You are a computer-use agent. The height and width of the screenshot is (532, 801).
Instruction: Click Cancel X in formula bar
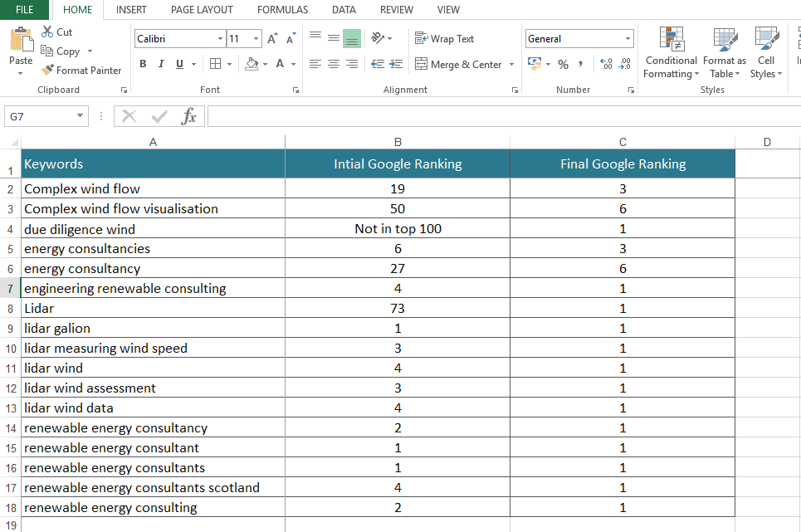coord(129,116)
